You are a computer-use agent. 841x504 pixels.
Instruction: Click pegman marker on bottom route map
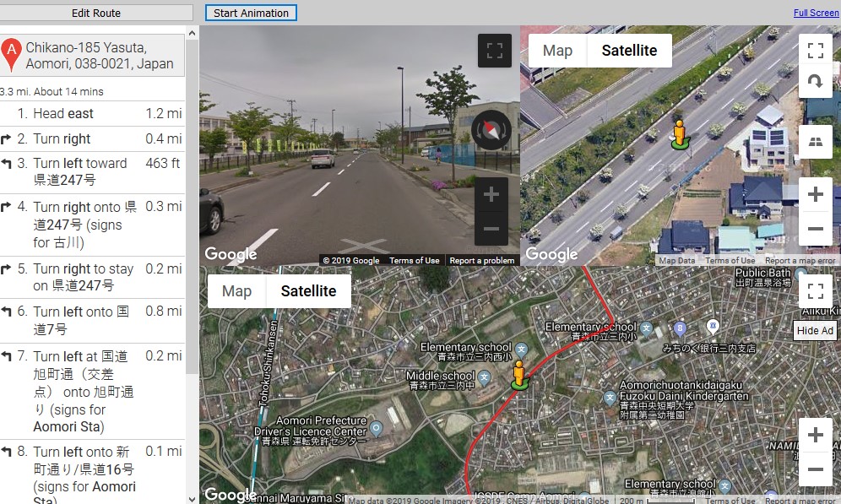pos(518,375)
